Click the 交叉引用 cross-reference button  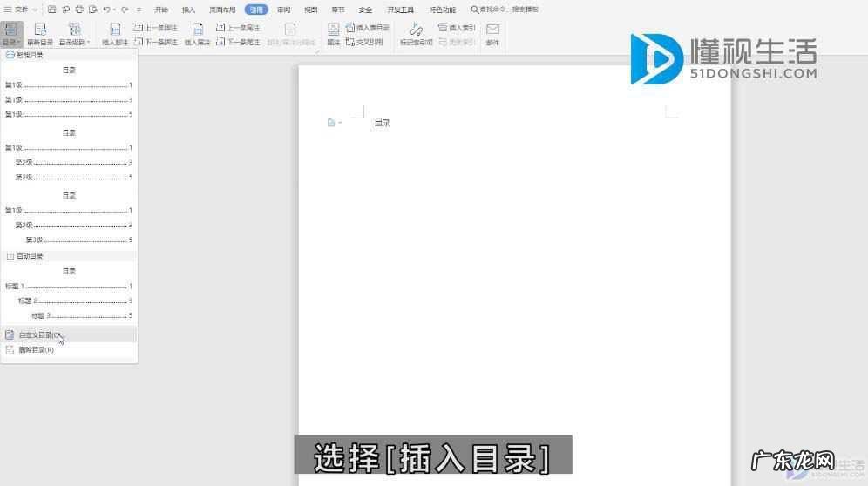point(364,42)
